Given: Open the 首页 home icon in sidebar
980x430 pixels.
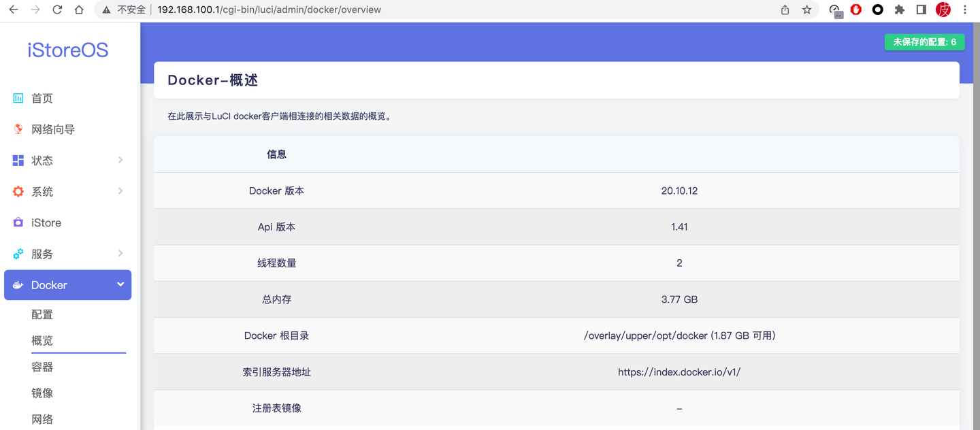Looking at the screenshot, I should pyautogui.click(x=18, y=98).
